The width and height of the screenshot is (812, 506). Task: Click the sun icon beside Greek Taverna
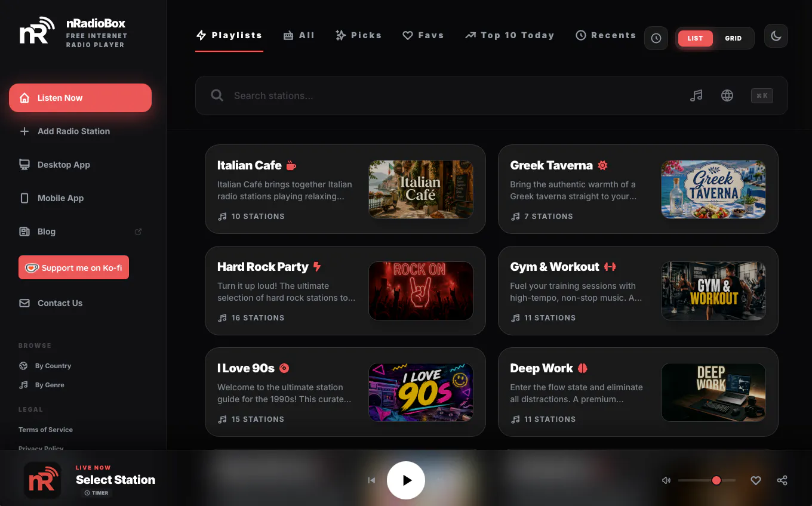click(602, 165)
